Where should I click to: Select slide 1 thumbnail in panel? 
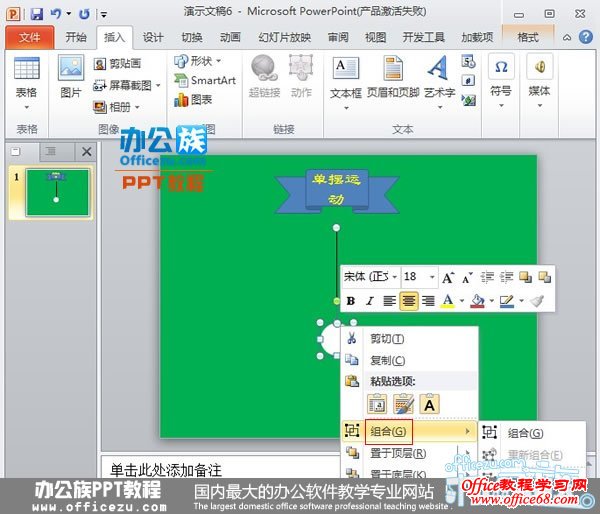click(56, 192)
